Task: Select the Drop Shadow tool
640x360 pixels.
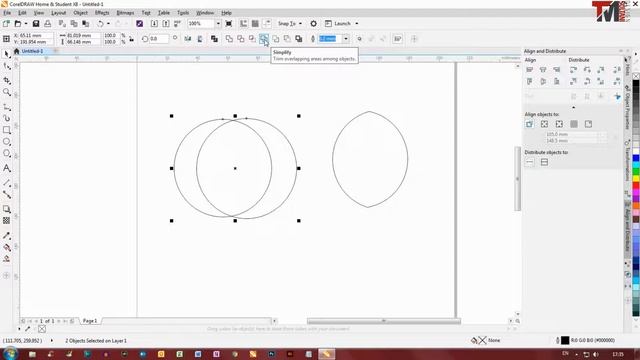Action: point(7,209)
